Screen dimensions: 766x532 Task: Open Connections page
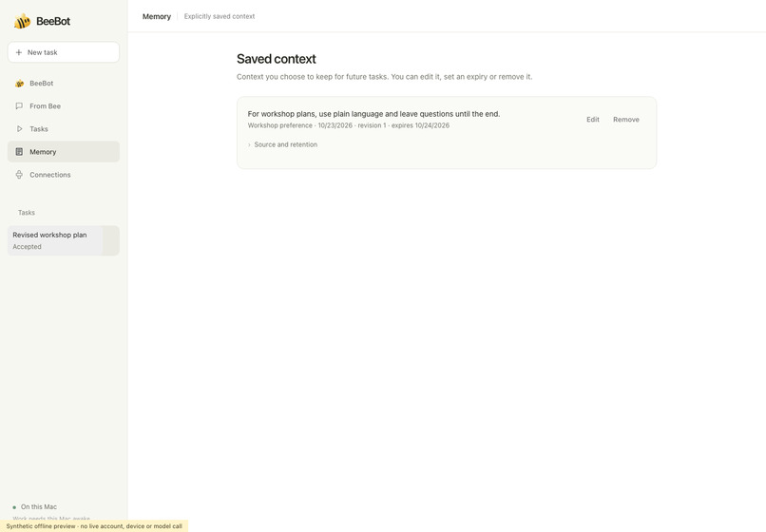pos(64,175)
